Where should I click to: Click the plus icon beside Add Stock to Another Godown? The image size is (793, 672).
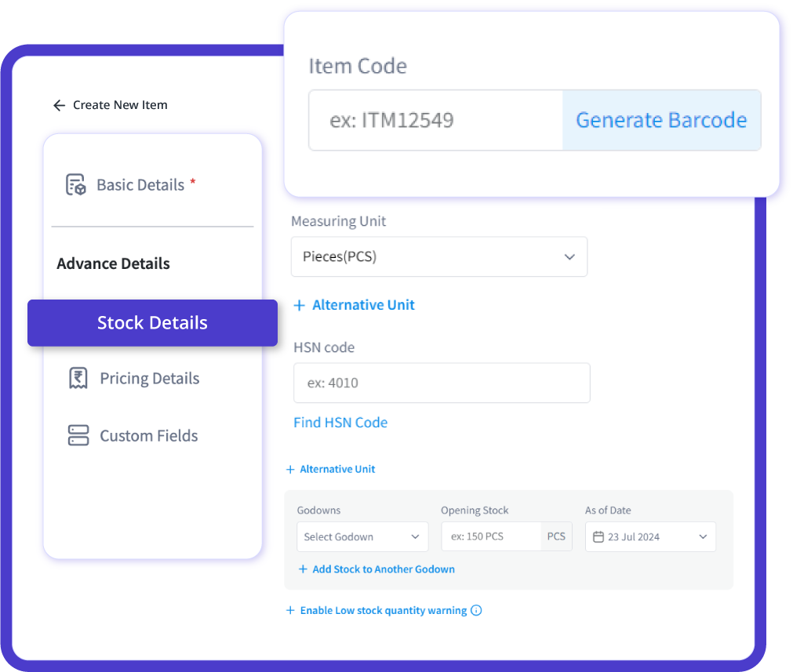303,569
